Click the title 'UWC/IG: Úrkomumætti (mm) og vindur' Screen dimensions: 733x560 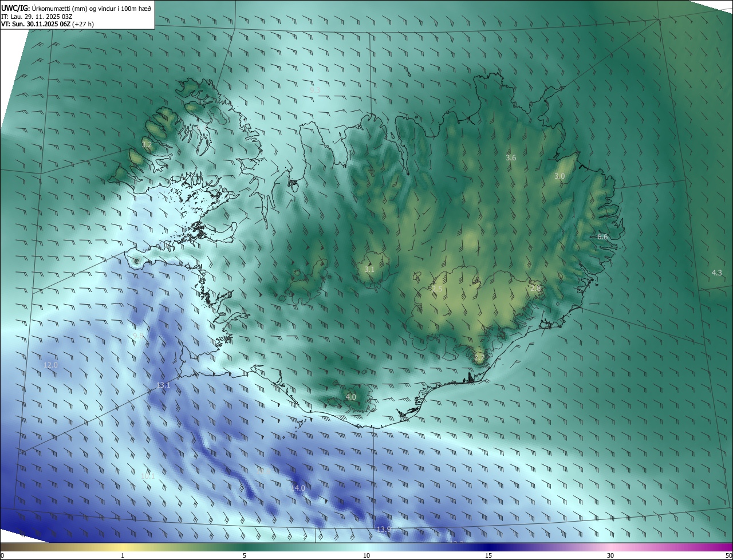pos(76,7)
